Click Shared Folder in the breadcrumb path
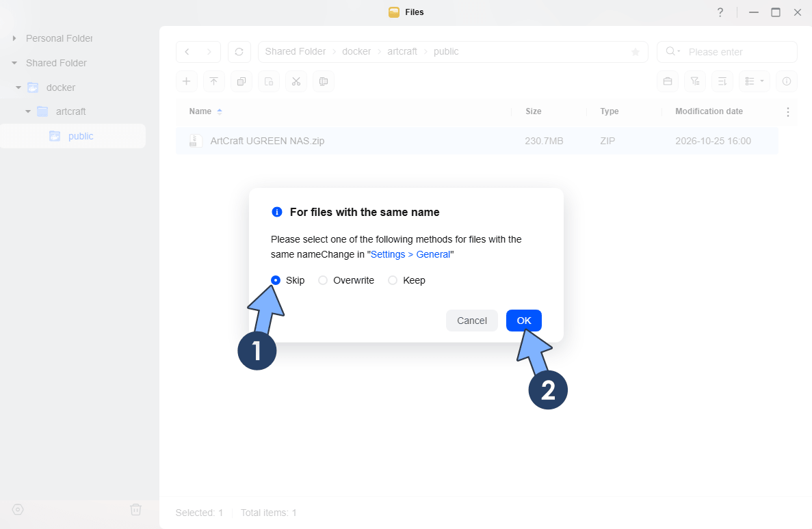Image resolution: width=812 pixels, height=529 pixels. 295,51
